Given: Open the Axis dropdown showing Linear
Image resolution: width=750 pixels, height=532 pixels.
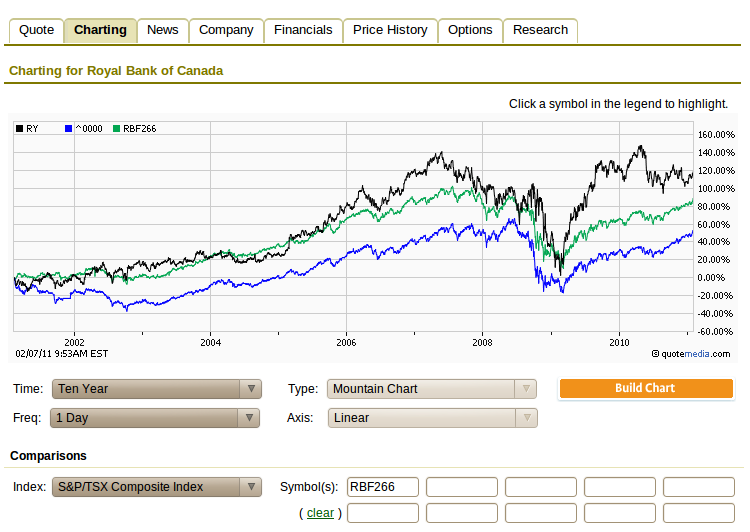Looking at the screenshot, I should [x=433, y=418].
